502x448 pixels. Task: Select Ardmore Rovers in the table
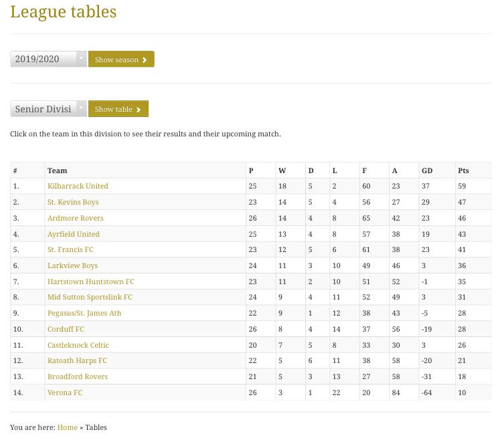(x=76, y=218)
